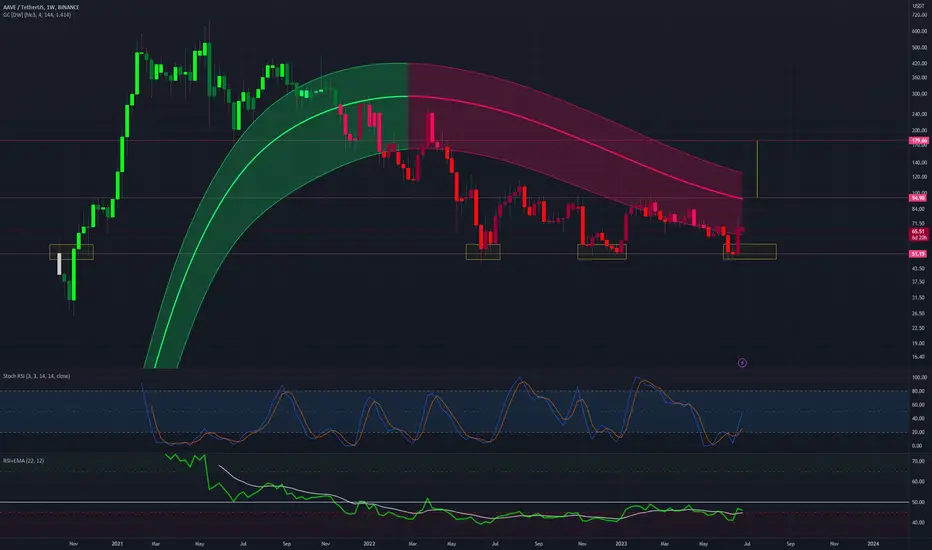Click the 179.66 price line label
The image size is (932, 550).
click(x=918, y=141)
